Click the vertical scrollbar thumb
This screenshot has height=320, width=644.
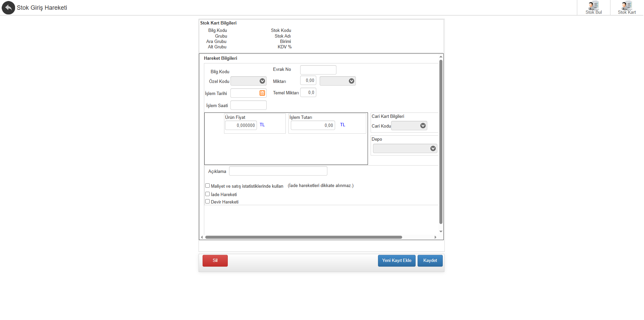pyautogui.click(x=441, y=142)
